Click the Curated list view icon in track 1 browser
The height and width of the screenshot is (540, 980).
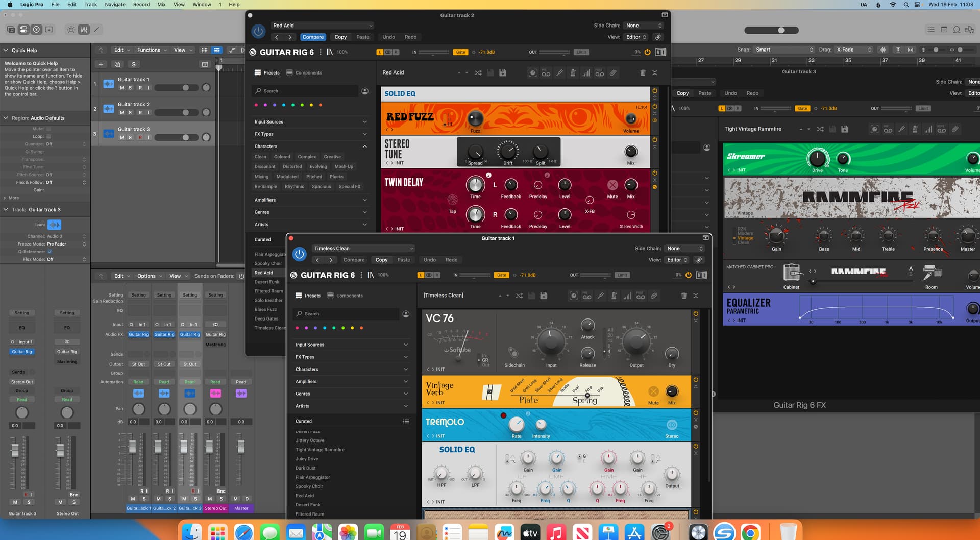pyautogui.click(x=406, y=421)
